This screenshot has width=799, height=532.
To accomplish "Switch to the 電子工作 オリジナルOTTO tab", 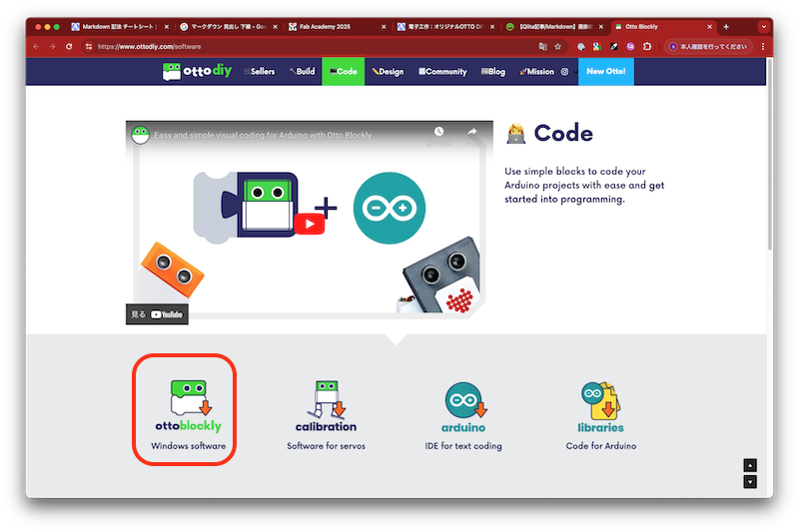I will click(x=444, y=27).
